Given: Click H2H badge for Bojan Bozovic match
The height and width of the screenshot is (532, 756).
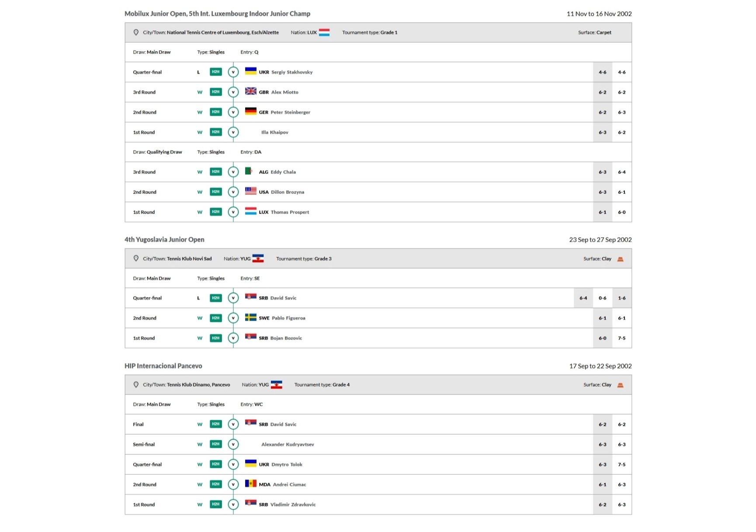Looking at the screenshot, I should point(215,338).
